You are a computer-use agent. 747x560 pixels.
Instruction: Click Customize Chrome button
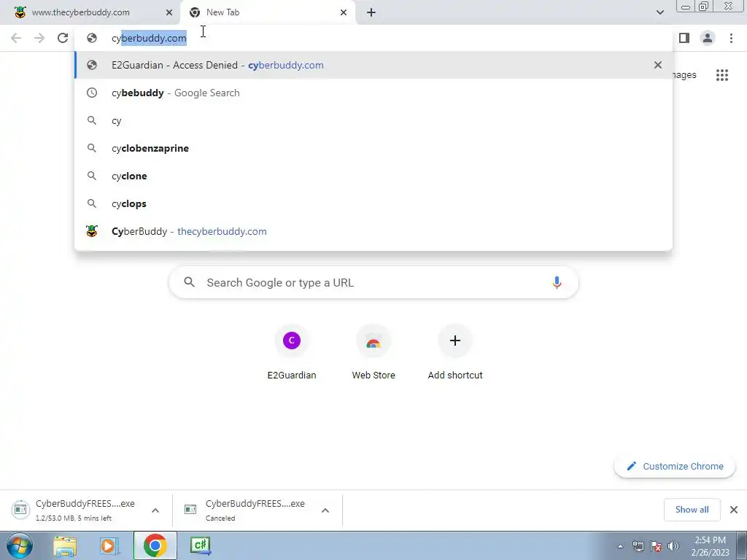coord(675,466)
